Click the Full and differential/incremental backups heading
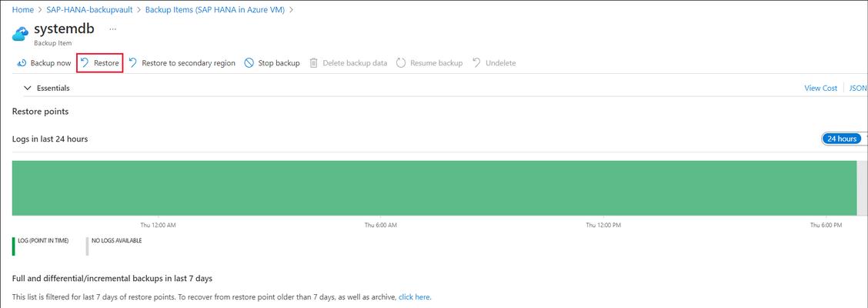 [112, 278]
